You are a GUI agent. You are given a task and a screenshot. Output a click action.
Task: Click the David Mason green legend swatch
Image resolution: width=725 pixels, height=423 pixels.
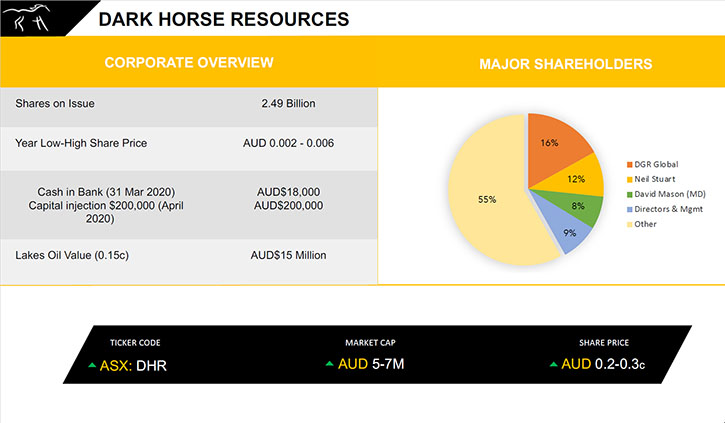(x=629, y=195)
